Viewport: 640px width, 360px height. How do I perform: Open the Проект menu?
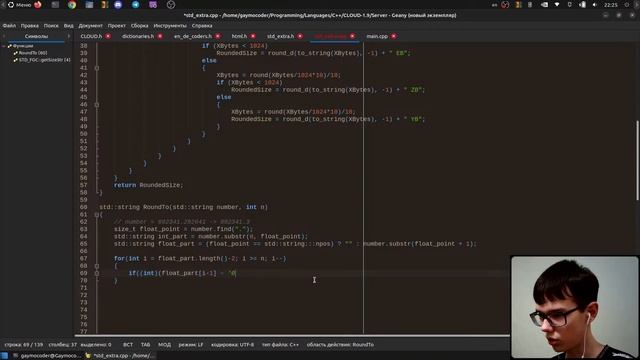[x=117, y=25]
